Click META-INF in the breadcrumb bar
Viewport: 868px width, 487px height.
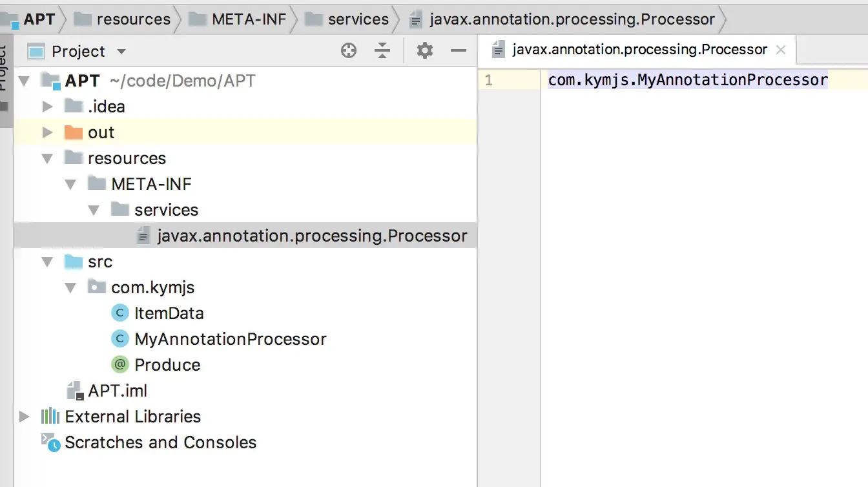249,19
